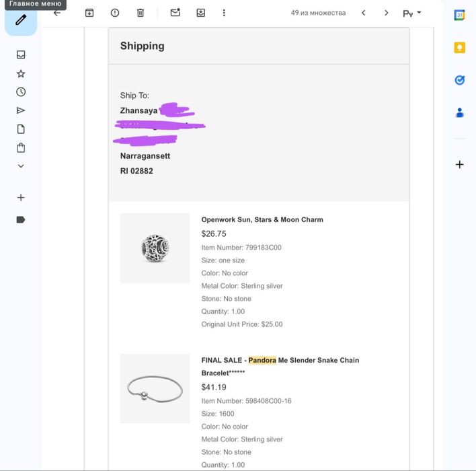Open Google Keep side panel

[x=459, y=48]
